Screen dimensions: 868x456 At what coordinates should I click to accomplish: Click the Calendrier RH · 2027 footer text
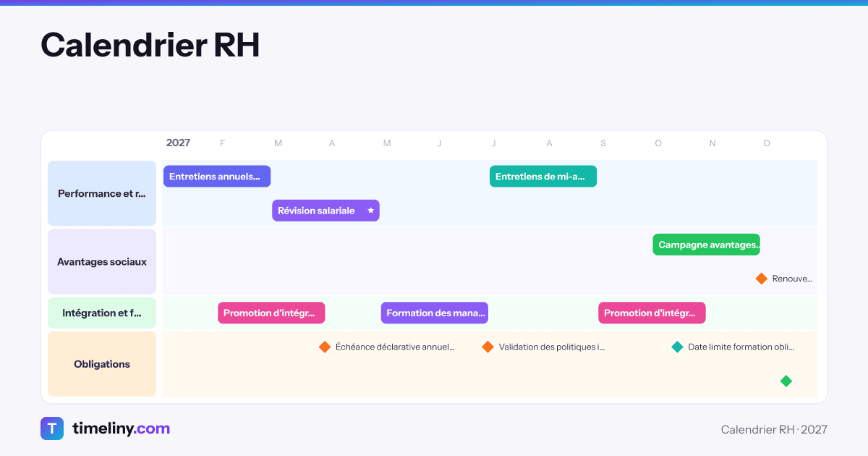point(774,429)
